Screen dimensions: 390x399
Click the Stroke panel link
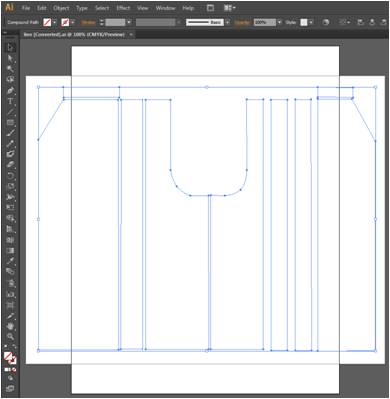click(89, 22)
